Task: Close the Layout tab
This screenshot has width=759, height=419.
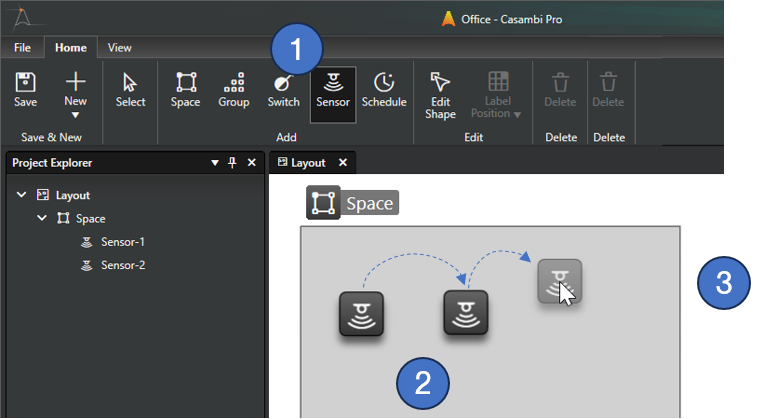Action: [343, 163]
